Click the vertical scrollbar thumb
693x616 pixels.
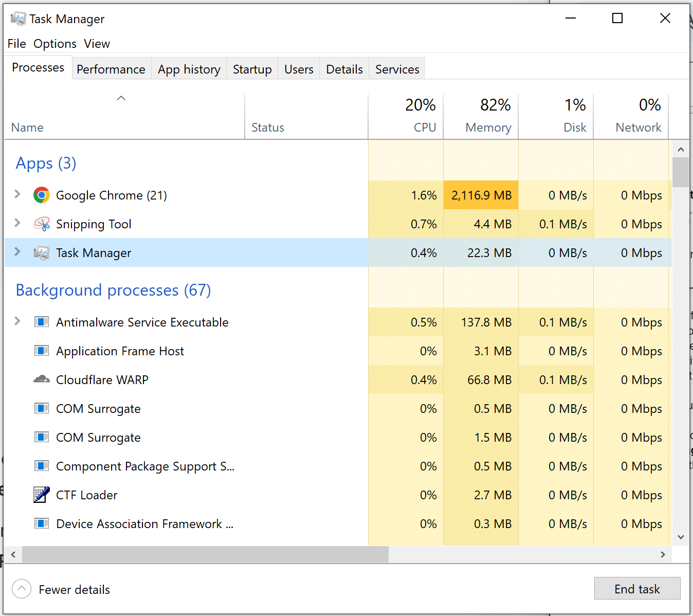pyautogui.click(x=681, y=172)
